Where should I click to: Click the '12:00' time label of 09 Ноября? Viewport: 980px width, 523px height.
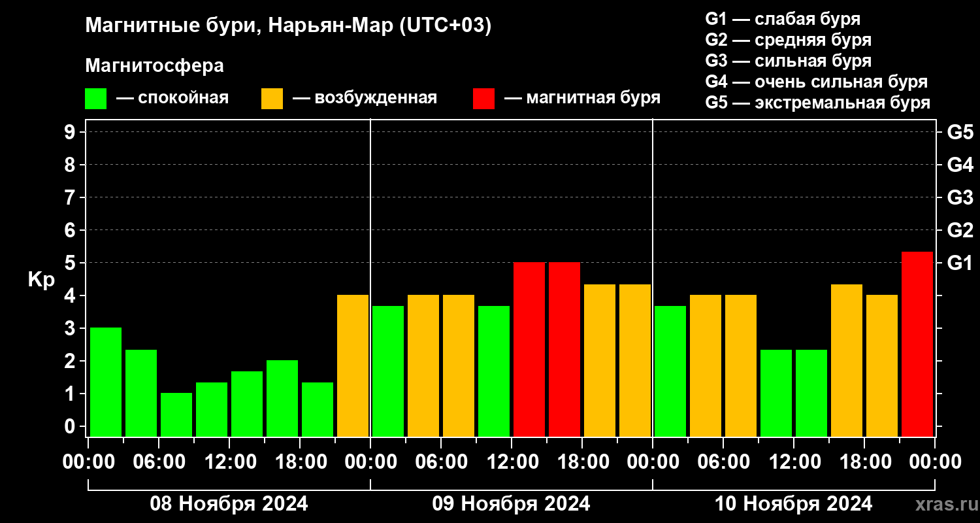click(x=512, y=462)
